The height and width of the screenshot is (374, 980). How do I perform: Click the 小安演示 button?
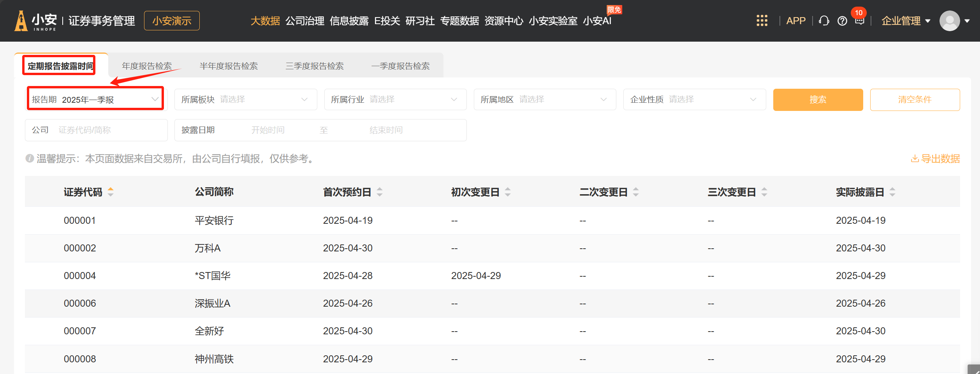172,21
